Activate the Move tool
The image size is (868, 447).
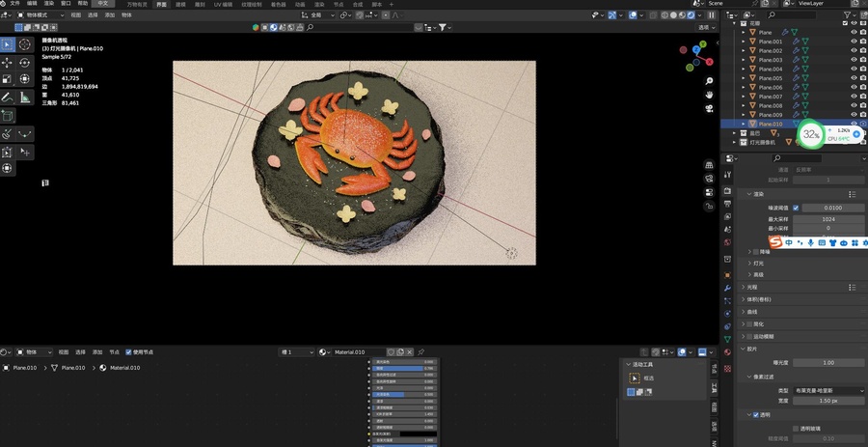pos(8,63)
